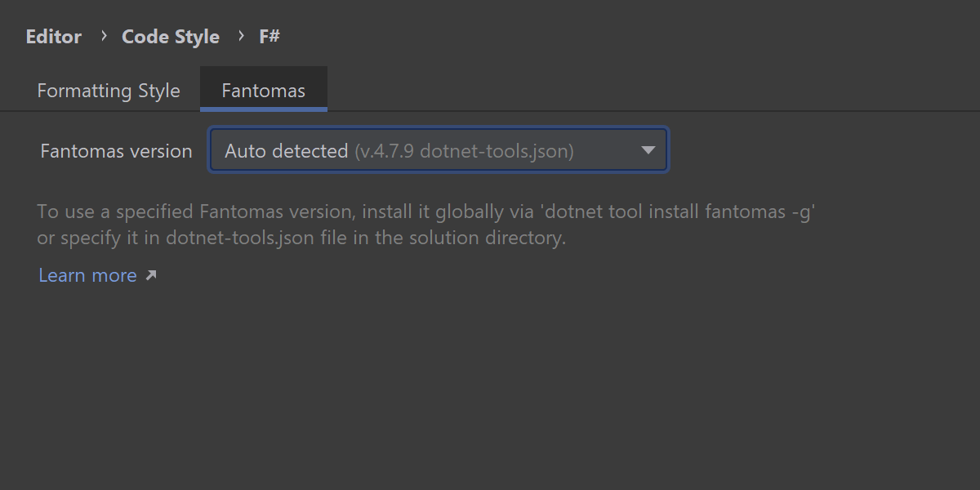Click the external-link arrow icon beside Learn more

150,276
